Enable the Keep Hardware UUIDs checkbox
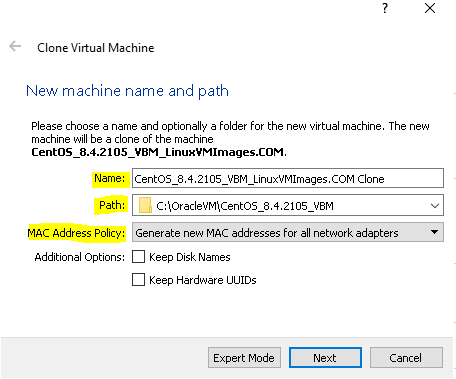Image resolution: width=456 pixels, height=379 pixels. (138, 280)
